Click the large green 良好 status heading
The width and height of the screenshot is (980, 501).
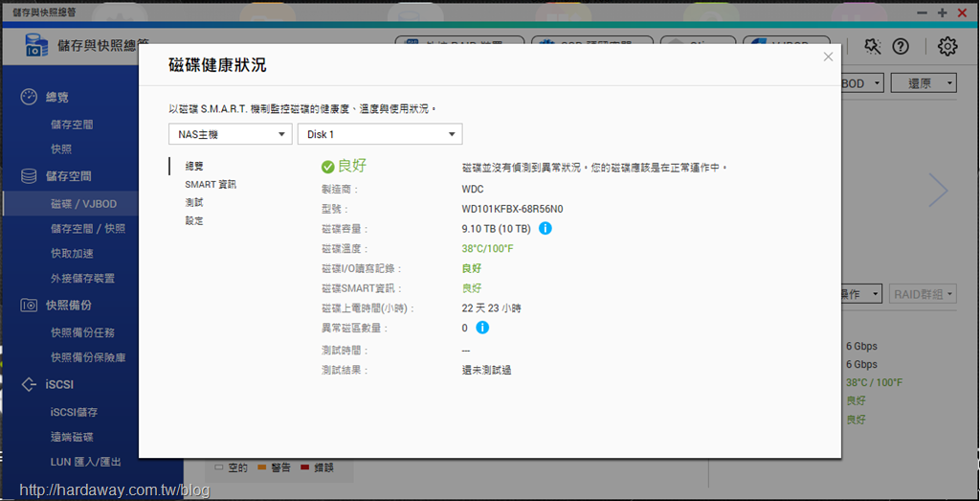pos(352,166)
